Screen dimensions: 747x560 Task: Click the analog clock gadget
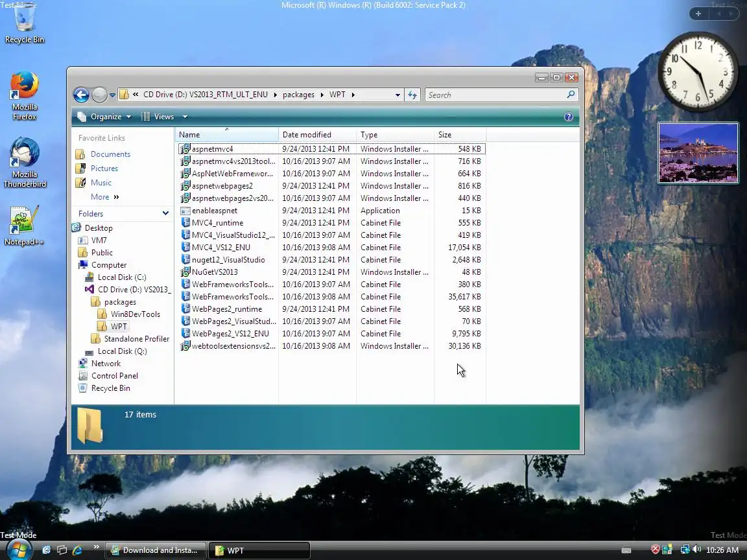(698, 71)
